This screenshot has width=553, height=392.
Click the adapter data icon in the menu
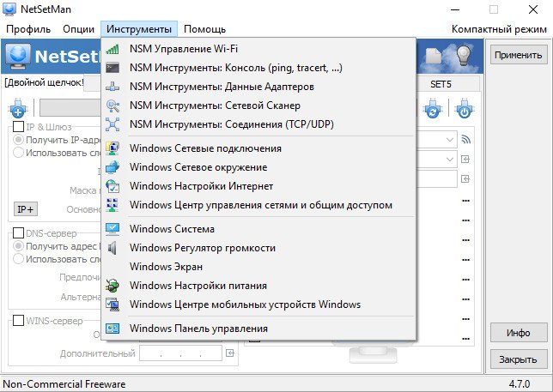coord(112,87)
